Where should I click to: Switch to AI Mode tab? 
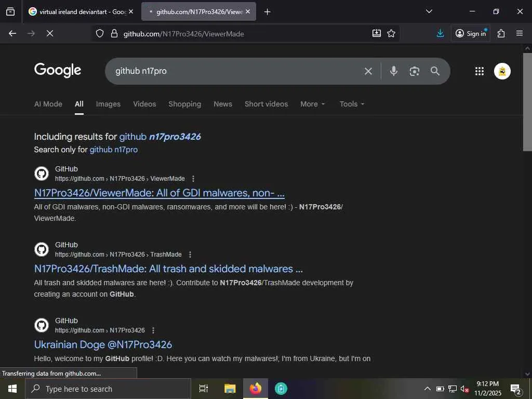pos(48,104)
